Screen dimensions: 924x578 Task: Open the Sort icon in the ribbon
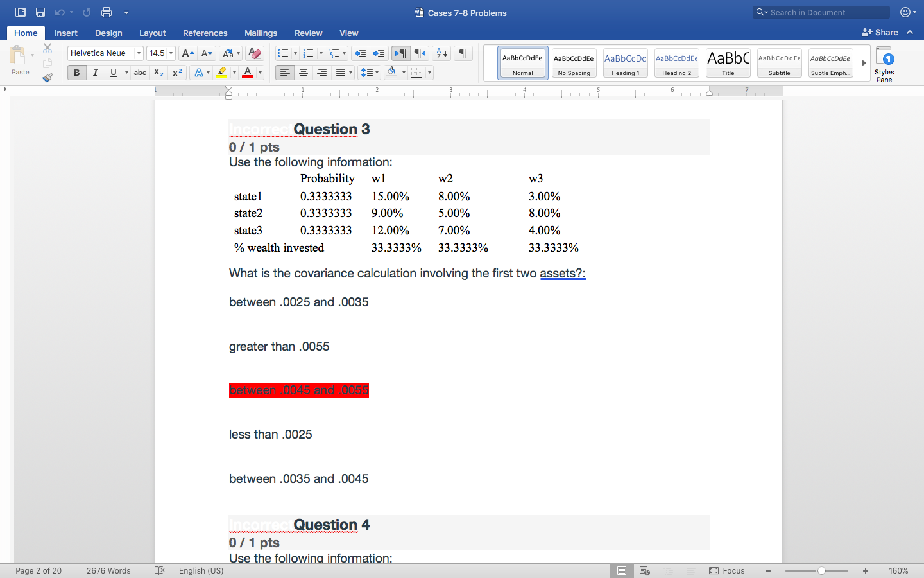(x=441, y=53)
